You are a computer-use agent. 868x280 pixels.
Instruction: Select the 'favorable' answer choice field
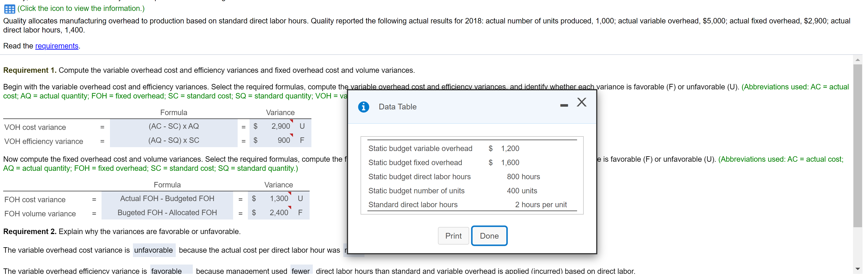[171, 271]
